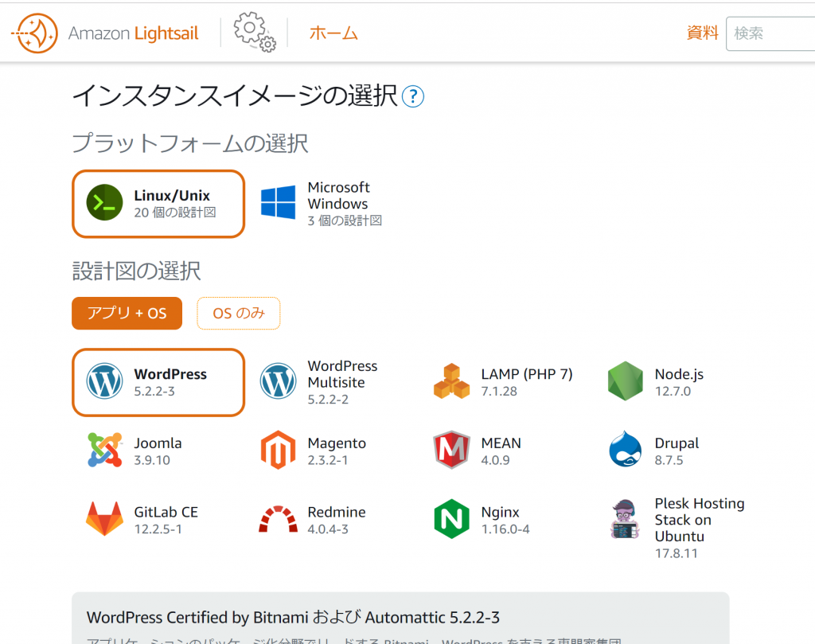This screenshot has width=815, height=644.
Task: Click the WordPress Certified by Bitnami heading
Action: (x=293, y=618)
